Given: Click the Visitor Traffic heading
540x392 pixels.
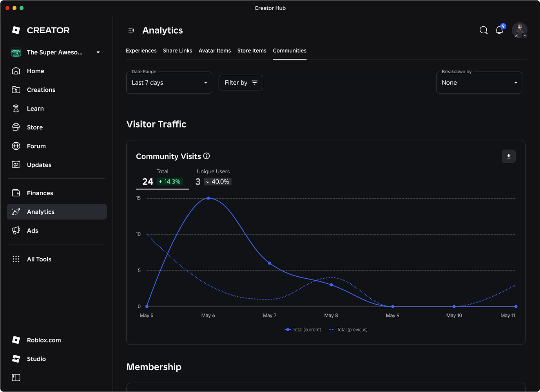Looking at the screenshot, I should point(156,124).
